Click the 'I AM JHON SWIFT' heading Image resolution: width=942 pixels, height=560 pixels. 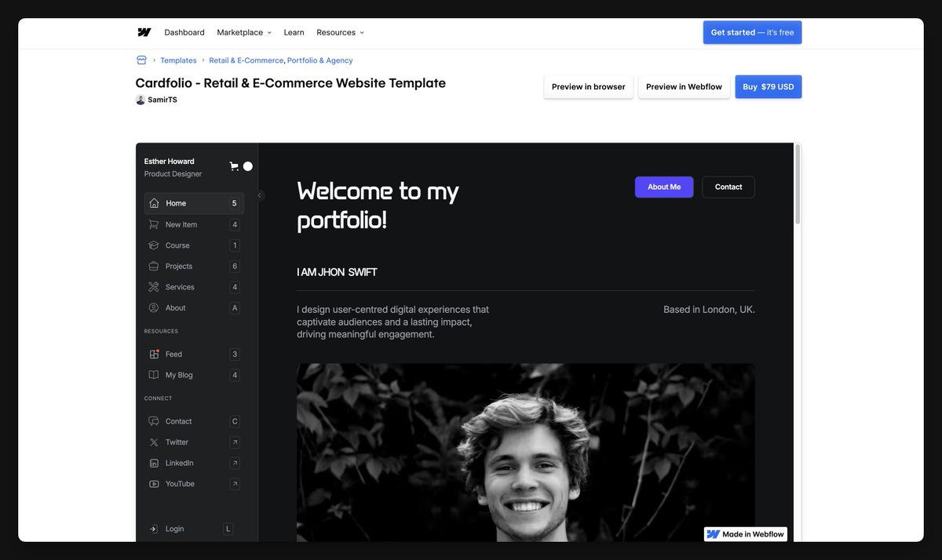pos(337,272)
